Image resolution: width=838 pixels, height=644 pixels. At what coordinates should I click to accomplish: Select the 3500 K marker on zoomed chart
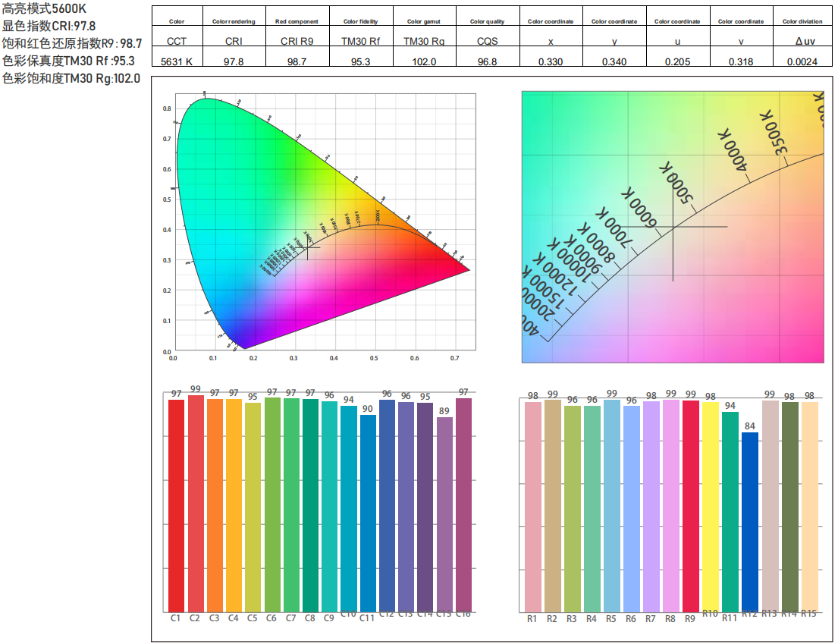pyautogui.click(x=774, y=132)
